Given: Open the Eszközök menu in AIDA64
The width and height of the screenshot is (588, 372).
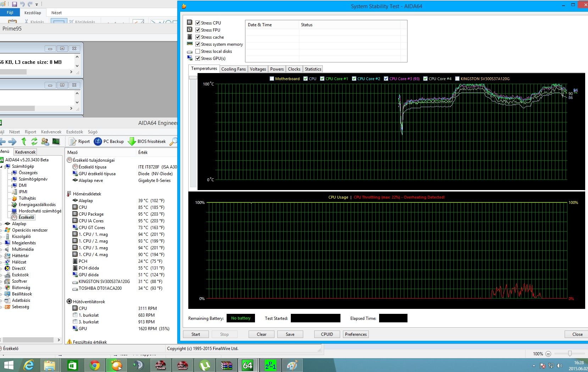Looking at the screenshot, I should [74, 132].
